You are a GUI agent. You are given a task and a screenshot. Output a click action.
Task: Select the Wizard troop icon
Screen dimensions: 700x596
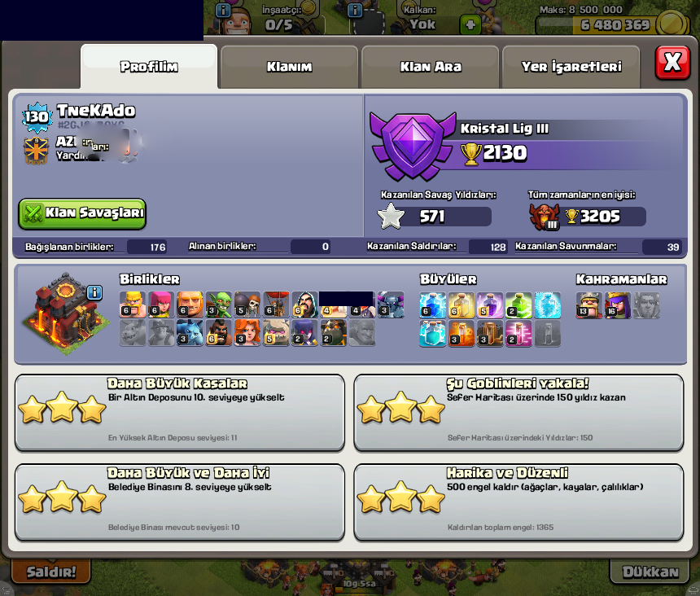point(304,305)
